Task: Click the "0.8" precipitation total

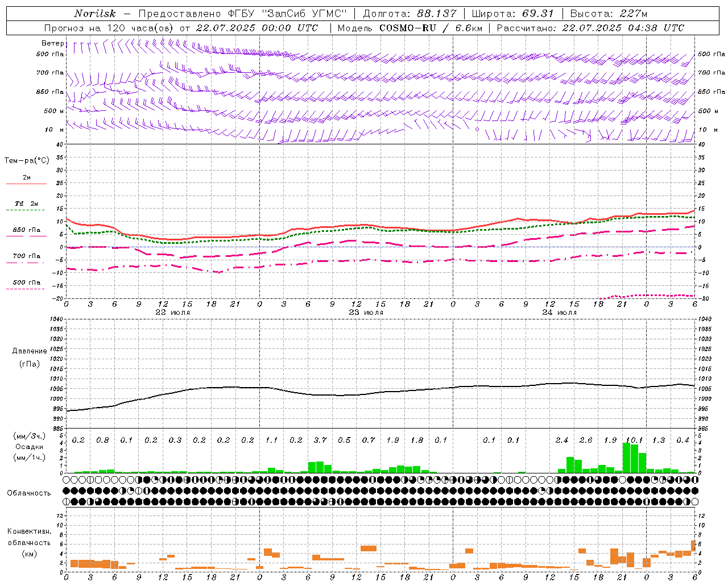Action: (102, 440)
